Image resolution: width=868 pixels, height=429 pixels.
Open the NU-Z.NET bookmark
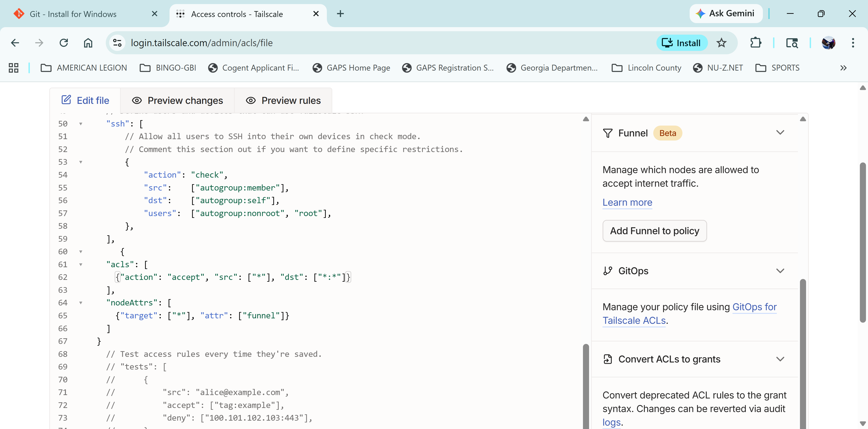718,68
